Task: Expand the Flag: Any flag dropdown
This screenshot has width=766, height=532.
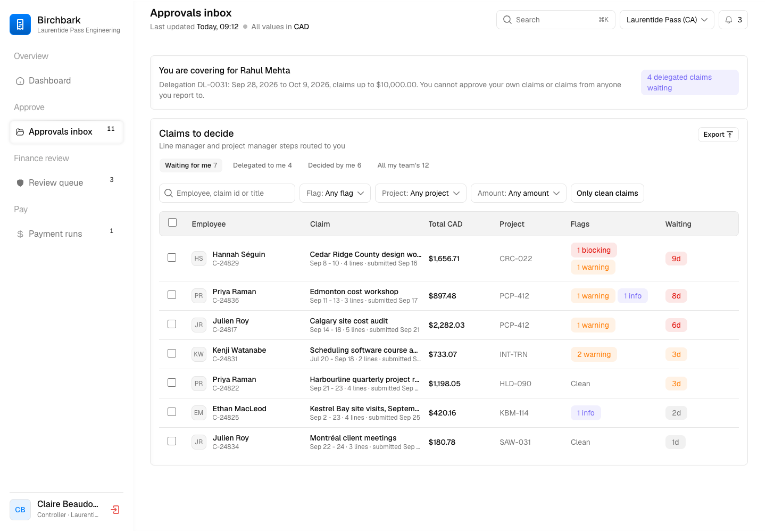Action: (x=335, y=193)
